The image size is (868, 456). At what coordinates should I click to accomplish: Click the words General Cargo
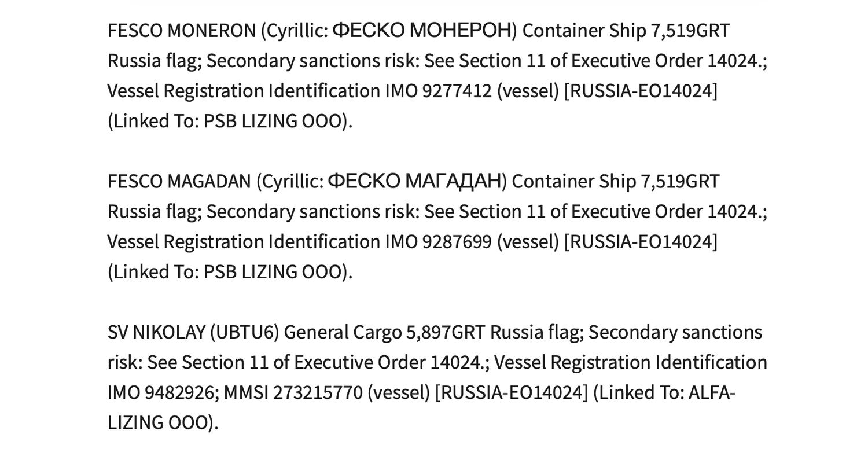(x=343, y=333)
